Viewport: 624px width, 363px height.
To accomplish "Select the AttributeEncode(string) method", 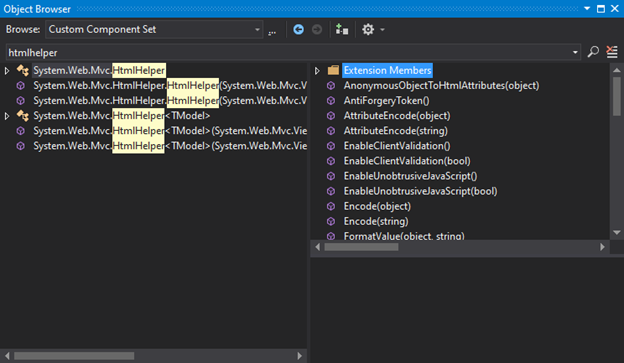I will click(x=396, y=131).
